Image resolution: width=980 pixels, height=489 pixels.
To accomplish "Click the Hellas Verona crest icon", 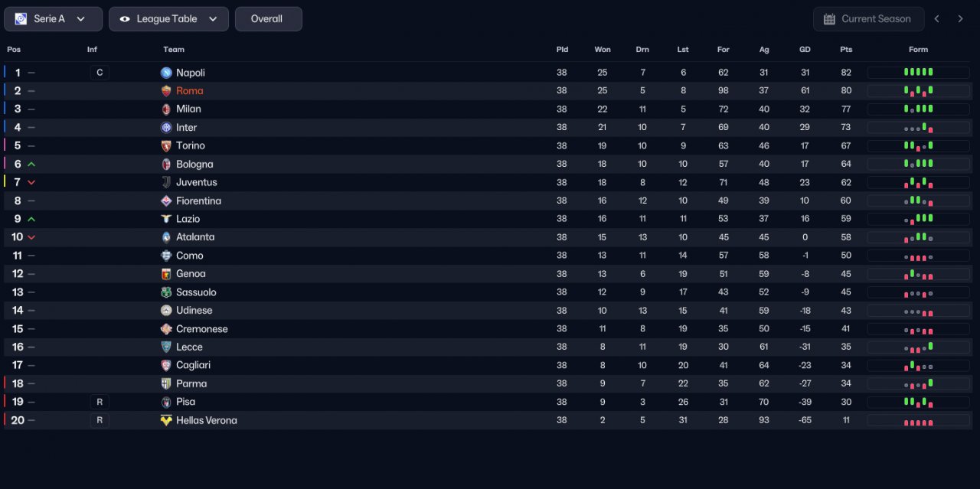I will [166, 420].
